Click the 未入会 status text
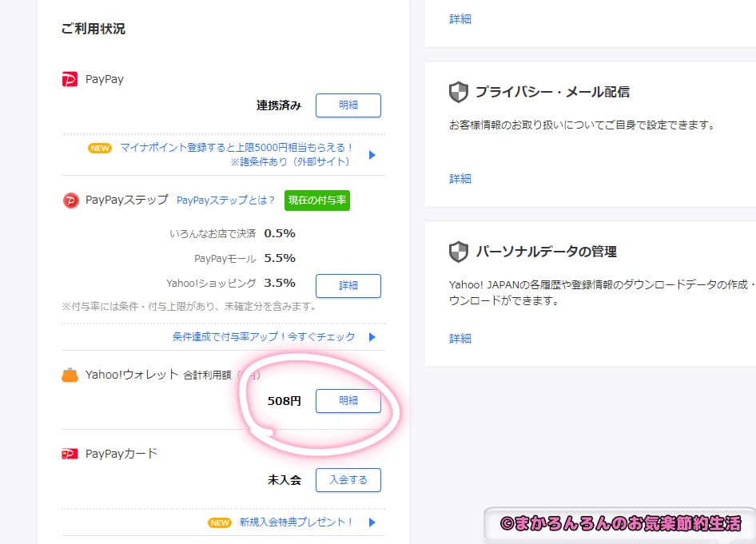 click(284, 480)
